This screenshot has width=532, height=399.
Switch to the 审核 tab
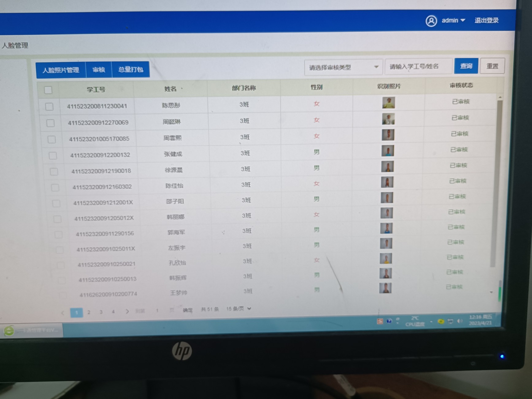(99, 70)
